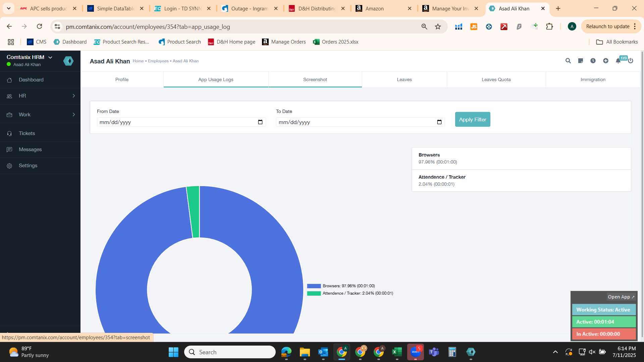Click the Active: 00:01:04 timer bar
Viewport: 644px width, 362px height.
604,322
